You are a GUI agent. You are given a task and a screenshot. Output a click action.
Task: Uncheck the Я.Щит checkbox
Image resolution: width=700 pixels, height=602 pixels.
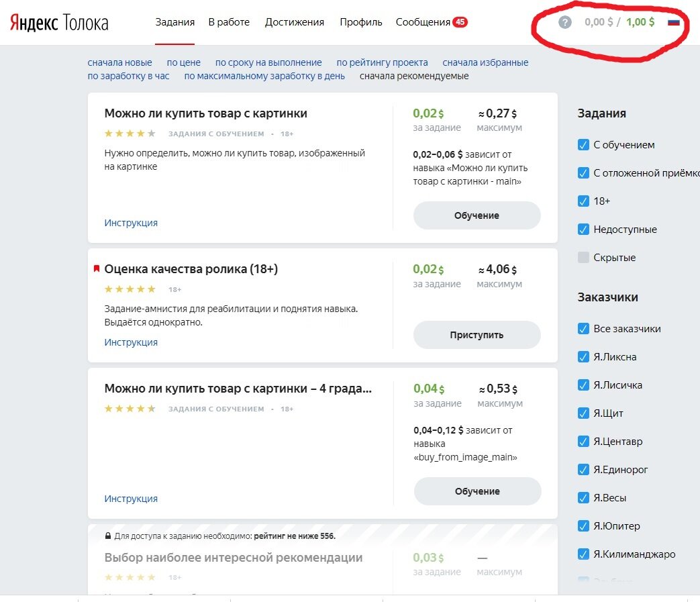[583, 413]
